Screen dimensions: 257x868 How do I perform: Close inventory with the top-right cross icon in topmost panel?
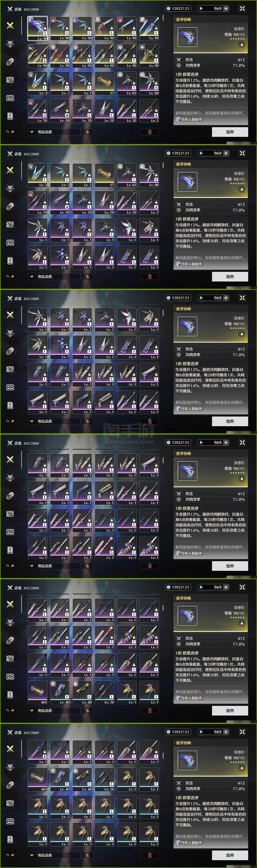pyautogui.click(x=242, y=8)
